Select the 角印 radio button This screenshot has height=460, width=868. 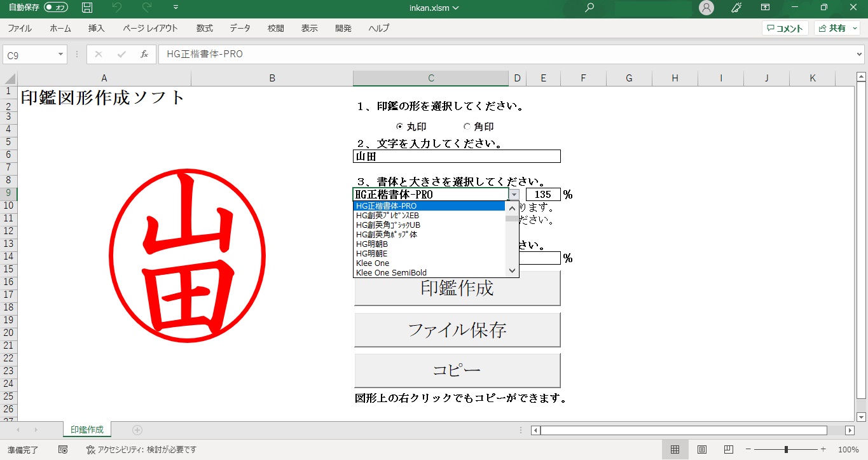(467, 127)
